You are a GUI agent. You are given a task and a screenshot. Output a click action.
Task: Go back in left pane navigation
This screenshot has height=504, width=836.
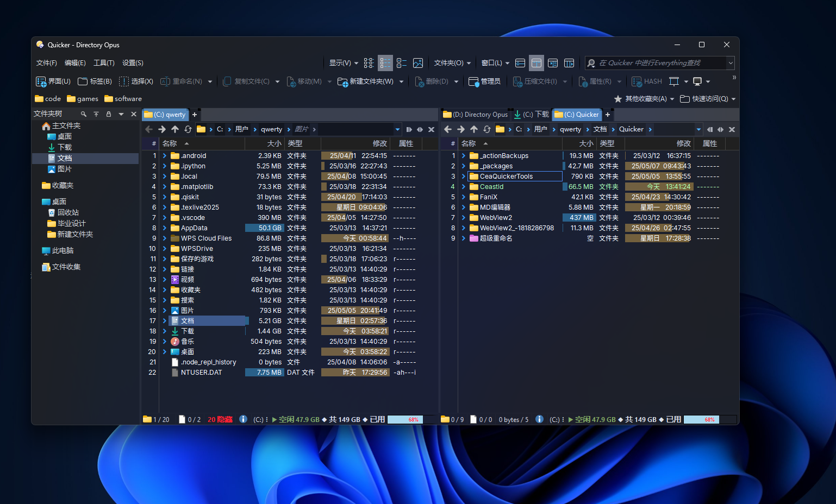[x=149, y=129]
